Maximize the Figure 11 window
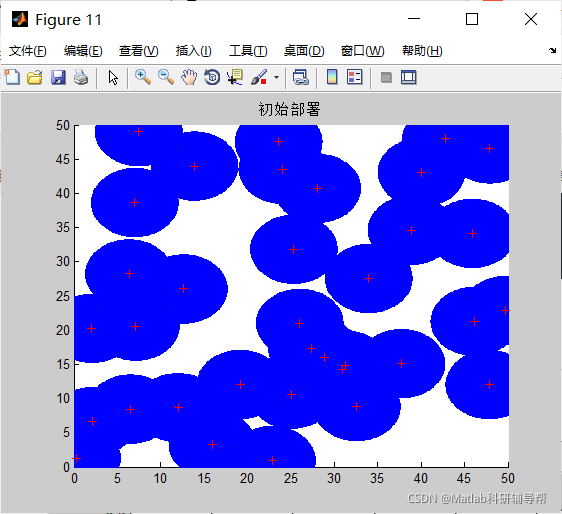Viewport: 562px width, 514px height. click(472, 19)
